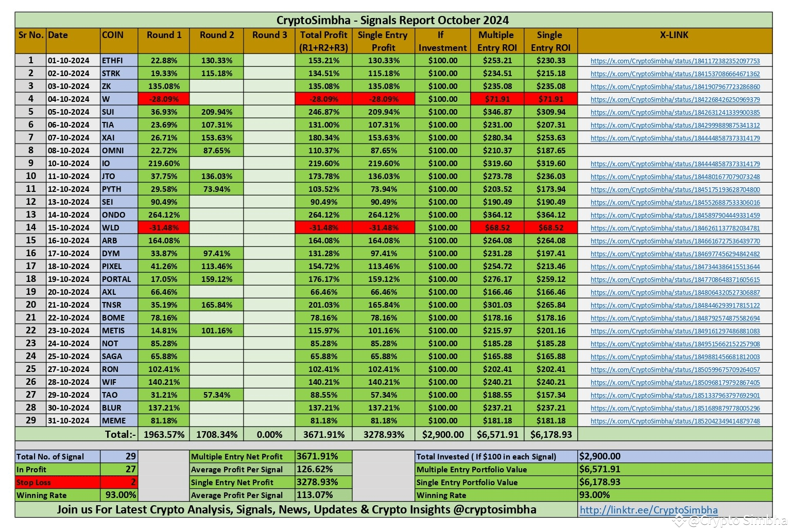Open the X link for the MEME signal

pyautogui.click(x=675, y=421)
